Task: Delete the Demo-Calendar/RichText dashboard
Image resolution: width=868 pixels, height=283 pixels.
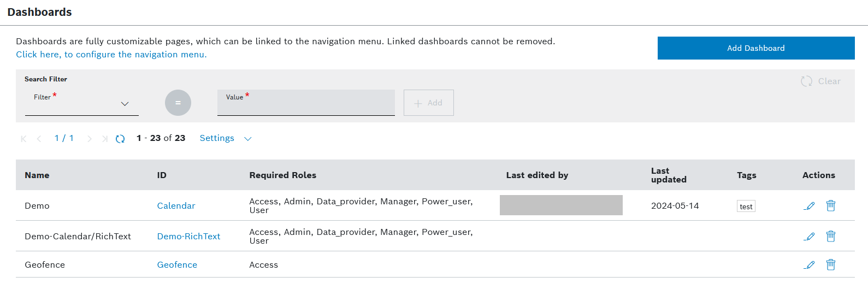Action: [x=831, y=236]
